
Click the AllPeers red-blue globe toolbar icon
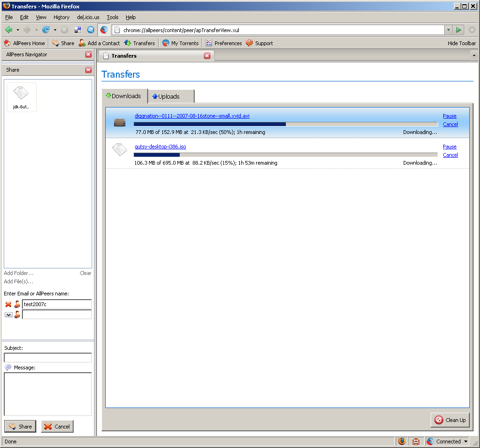coord(104,30)
